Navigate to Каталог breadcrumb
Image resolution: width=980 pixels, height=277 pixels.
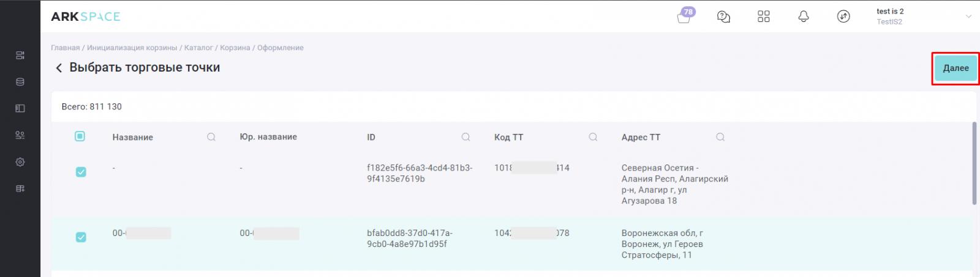click(198, 48)
